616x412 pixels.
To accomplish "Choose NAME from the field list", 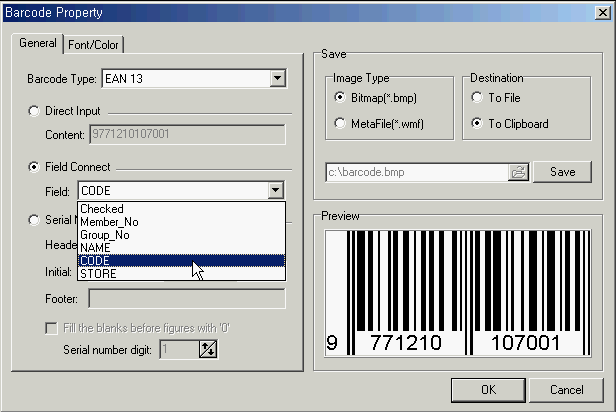I will pos(182,248).
